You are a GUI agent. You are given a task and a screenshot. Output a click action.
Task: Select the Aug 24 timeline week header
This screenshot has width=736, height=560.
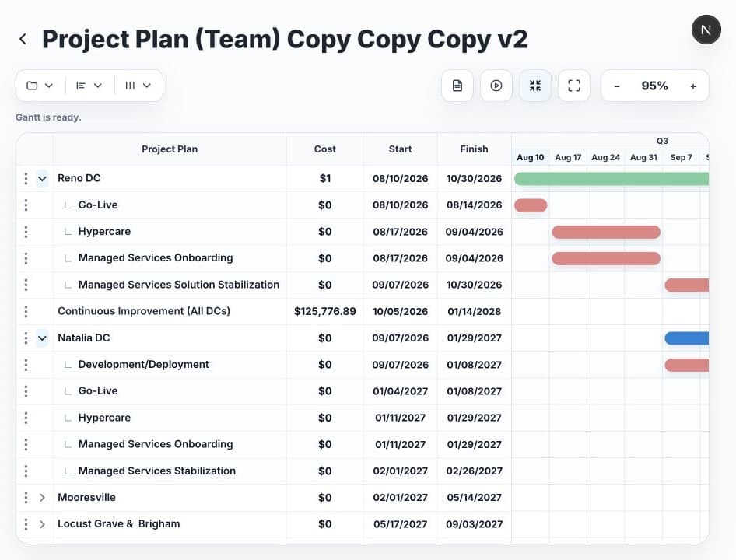(605, 157)
